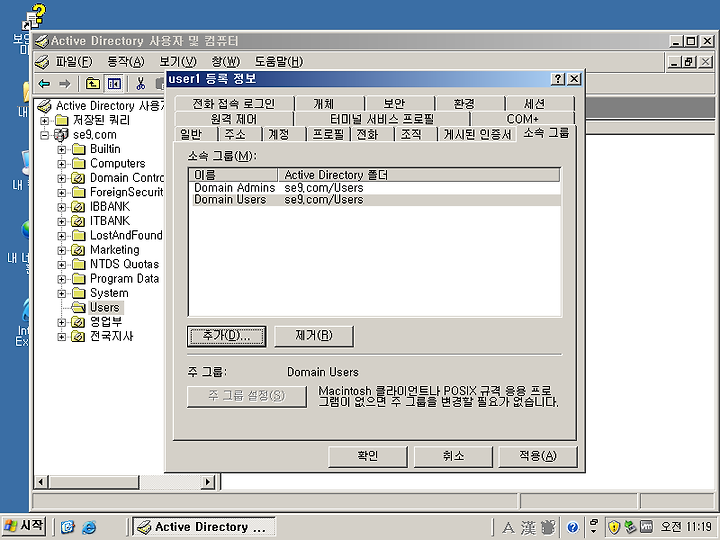The width and height of the screenshot is (720, 540).
Task: Switch to the 프로필 tab
Action: (328, 134)
